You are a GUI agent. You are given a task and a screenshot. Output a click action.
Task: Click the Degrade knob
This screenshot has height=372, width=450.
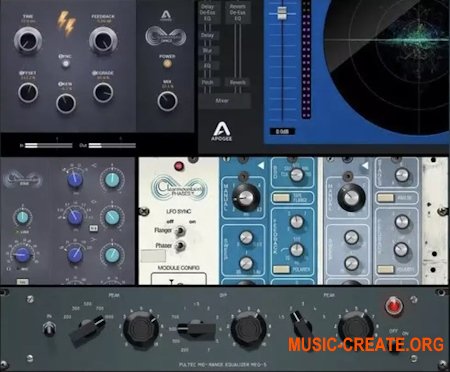103,93
